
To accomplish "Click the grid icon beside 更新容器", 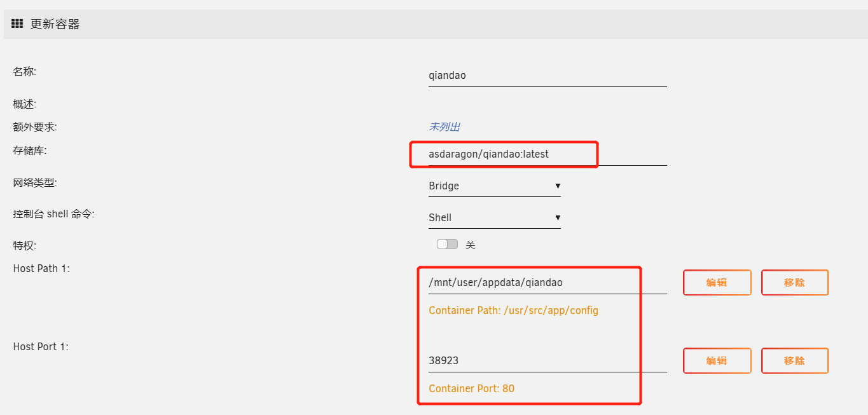I will tap(17, 24).
